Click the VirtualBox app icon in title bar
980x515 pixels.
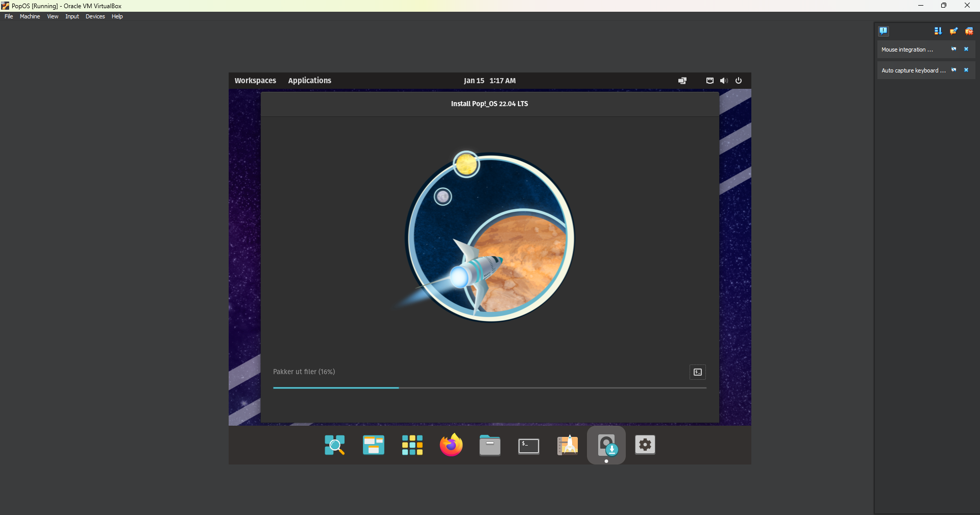click(5, 6)
